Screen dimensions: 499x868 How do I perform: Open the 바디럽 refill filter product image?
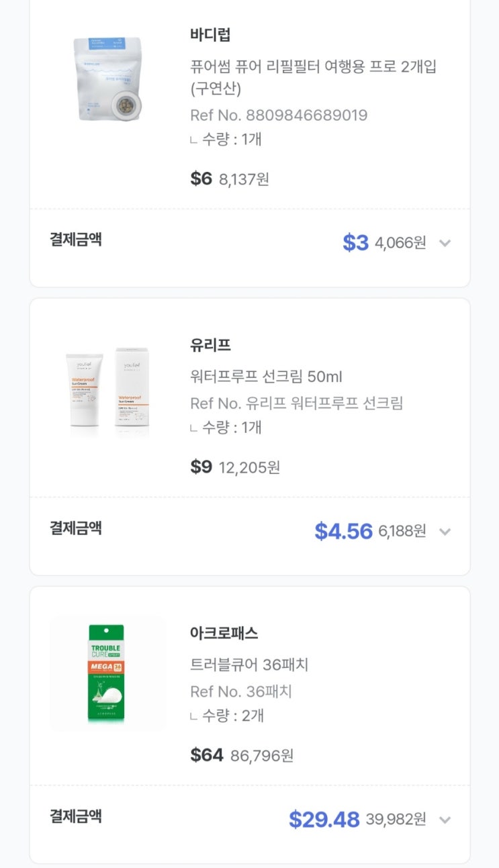tap(107, 79)
